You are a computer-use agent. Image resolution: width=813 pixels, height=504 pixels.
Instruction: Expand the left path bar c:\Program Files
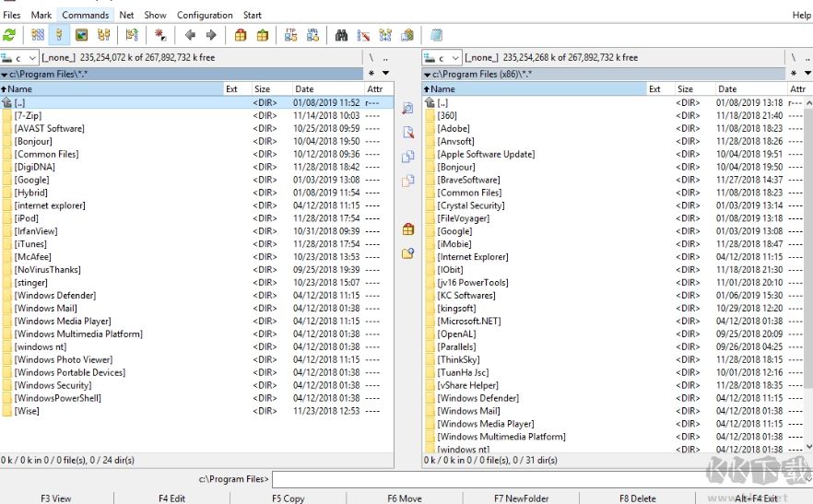[x=182, y=74]
